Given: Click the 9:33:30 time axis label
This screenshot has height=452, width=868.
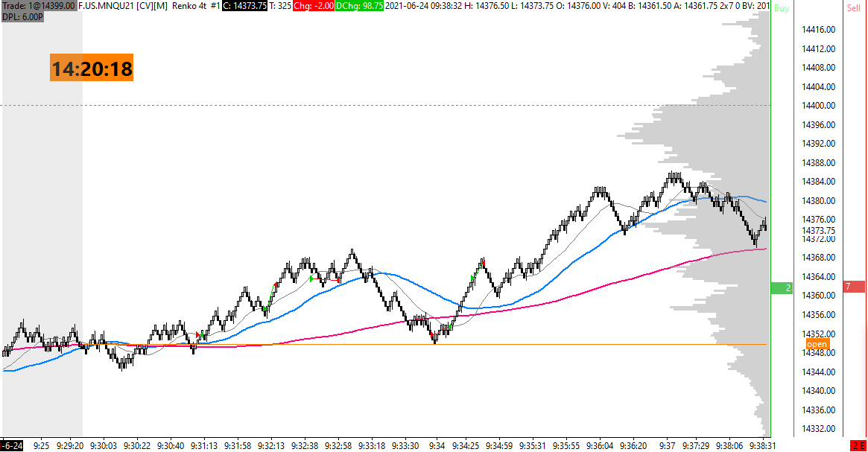Looking at the screenshot, I should coord(405,446).
